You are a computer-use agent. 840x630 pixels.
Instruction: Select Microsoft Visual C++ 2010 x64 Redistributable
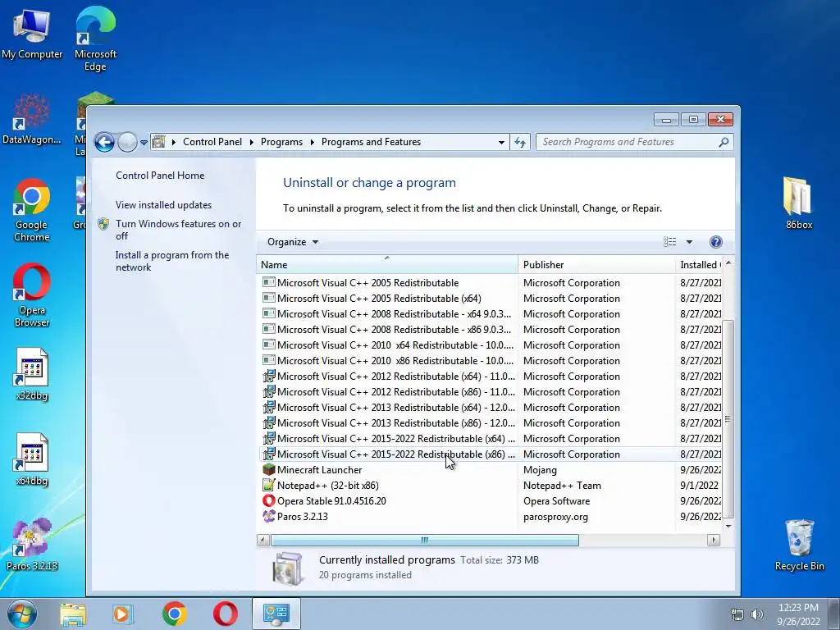coord(491,345)
